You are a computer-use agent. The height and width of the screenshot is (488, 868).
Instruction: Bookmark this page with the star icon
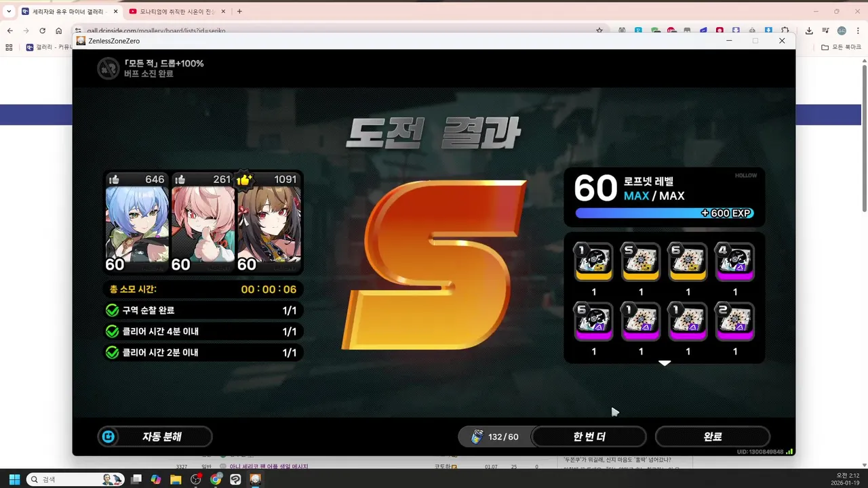point(599,30)
